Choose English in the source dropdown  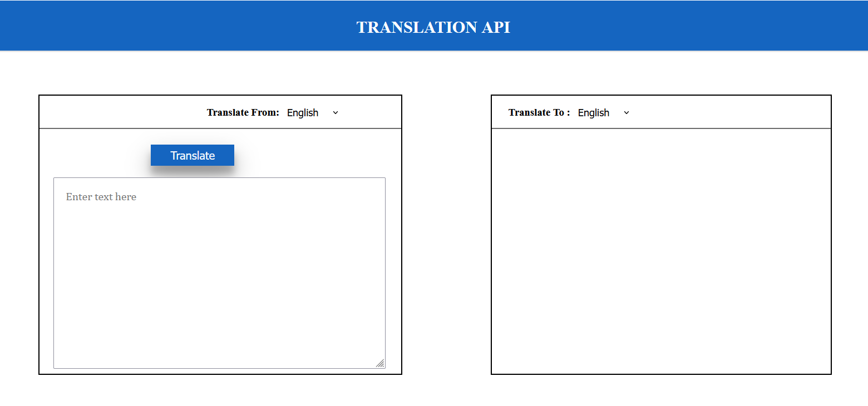[303, 112]
